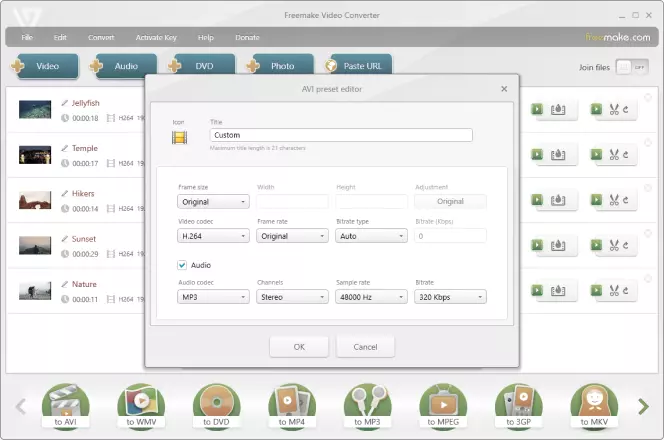Click the Temple video thumbnail
Screen dimensions: 664x440
(35, 155)
